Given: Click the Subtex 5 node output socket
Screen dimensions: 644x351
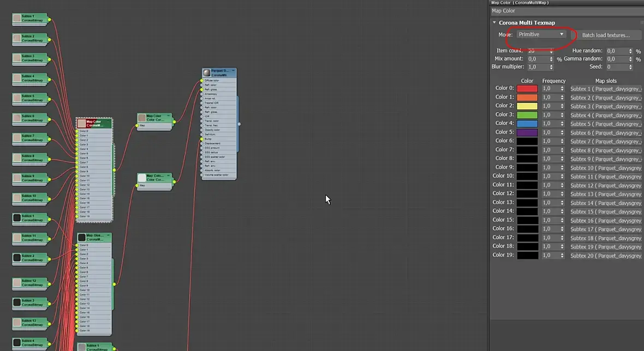Looking at the screenshot, I should click(49, 99).
